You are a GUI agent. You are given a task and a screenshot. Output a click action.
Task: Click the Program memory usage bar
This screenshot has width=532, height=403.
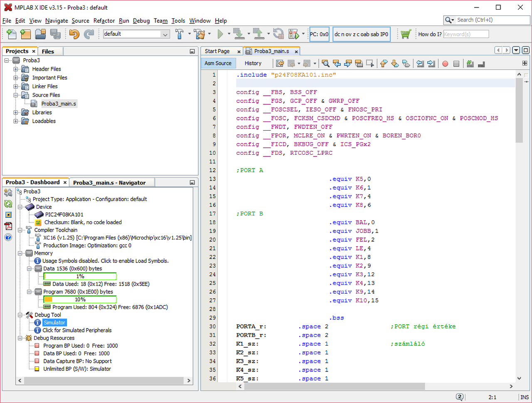pos(80,299)
